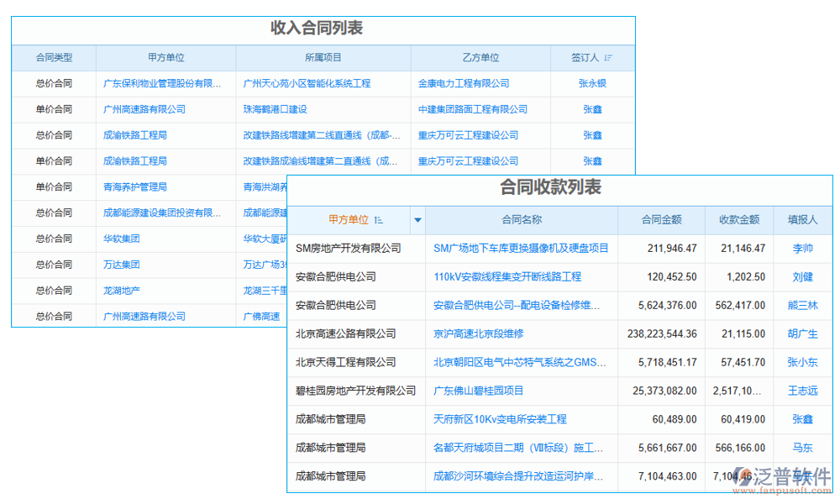This screenshot has width=840, height=504.
Task: Click the 合同类型 column header
Action: coord(54,57)
